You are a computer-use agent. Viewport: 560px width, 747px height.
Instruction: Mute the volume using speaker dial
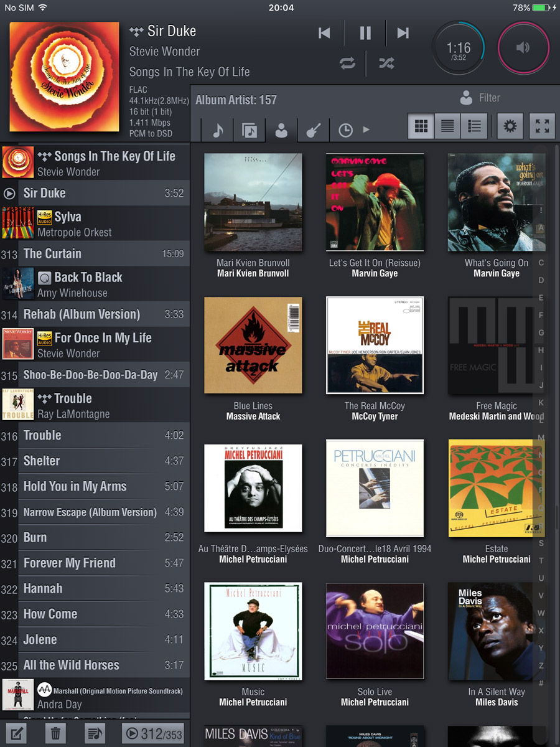point(523,48)
